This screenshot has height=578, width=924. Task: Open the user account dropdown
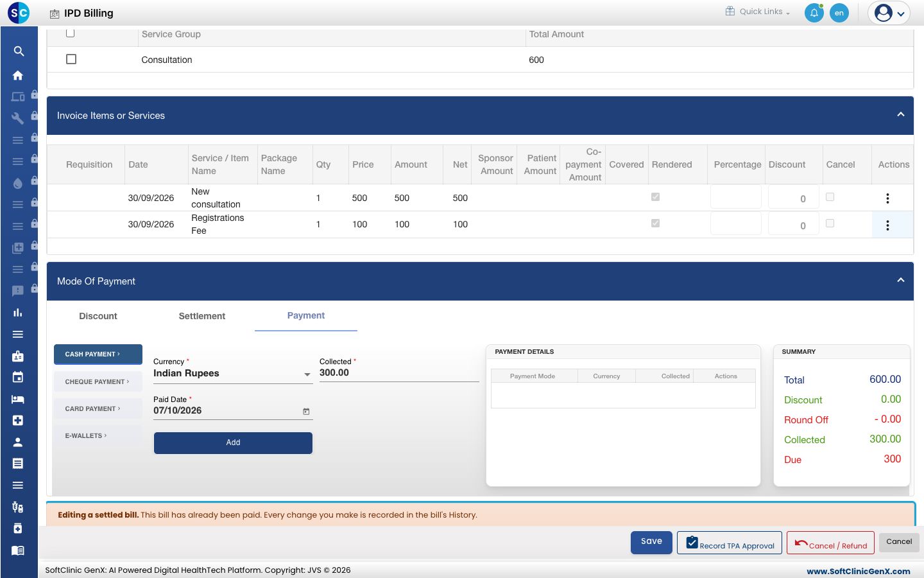pyautogui.click(x=889, y=13)
